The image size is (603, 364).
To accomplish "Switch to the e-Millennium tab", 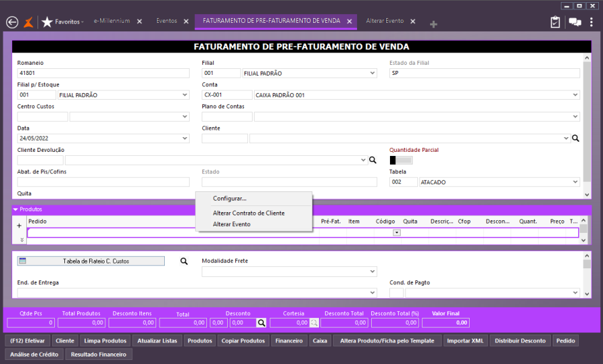I will 112,21.
